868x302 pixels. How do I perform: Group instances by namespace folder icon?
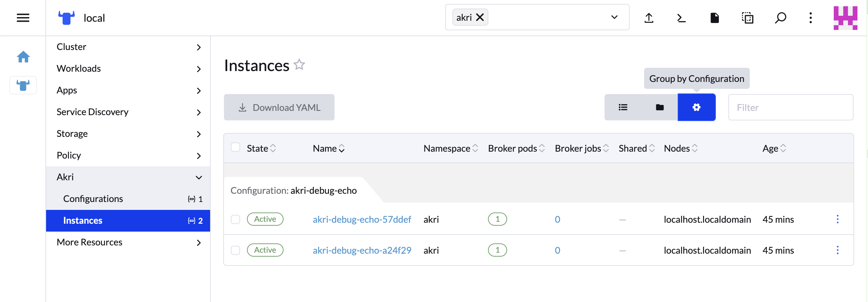pyautogui.click(x=660, y=107)
